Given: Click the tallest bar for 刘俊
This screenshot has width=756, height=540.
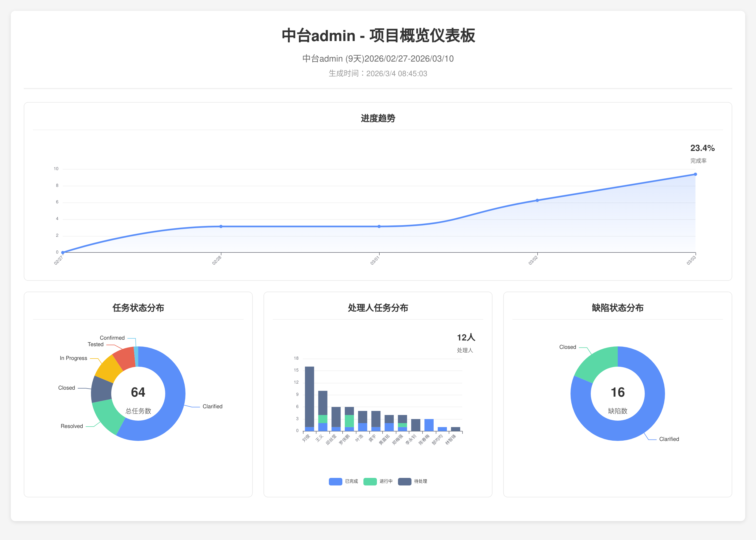Looking at the screenshot, I should [309, 396].
